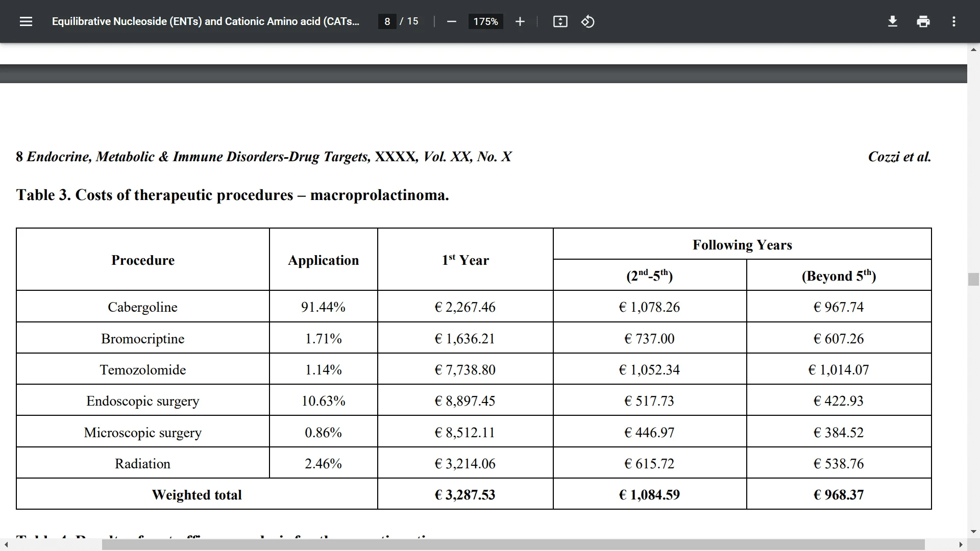Screen dimensions: 980x551
Task: Click the horizontal scrollbar thumb
Action: (x=513, y=545)
